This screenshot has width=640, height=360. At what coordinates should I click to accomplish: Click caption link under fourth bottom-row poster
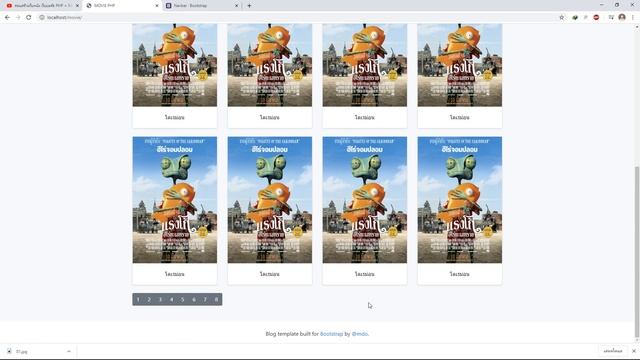pos(460,274)
